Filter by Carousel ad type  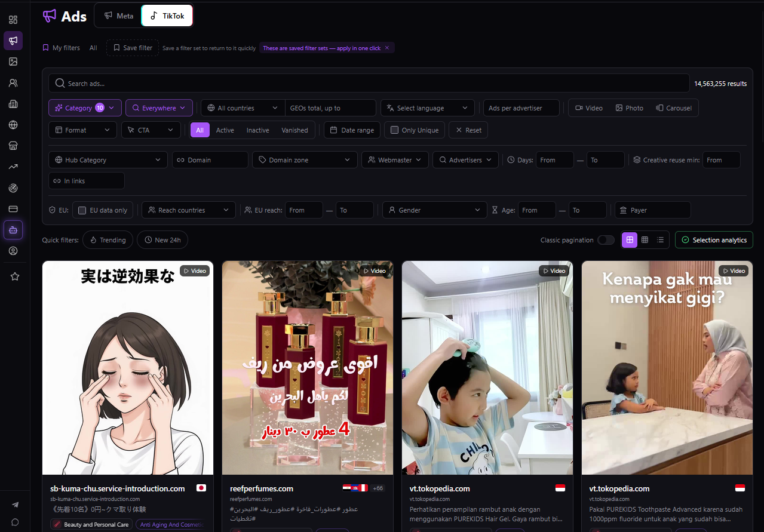point(674,108)
